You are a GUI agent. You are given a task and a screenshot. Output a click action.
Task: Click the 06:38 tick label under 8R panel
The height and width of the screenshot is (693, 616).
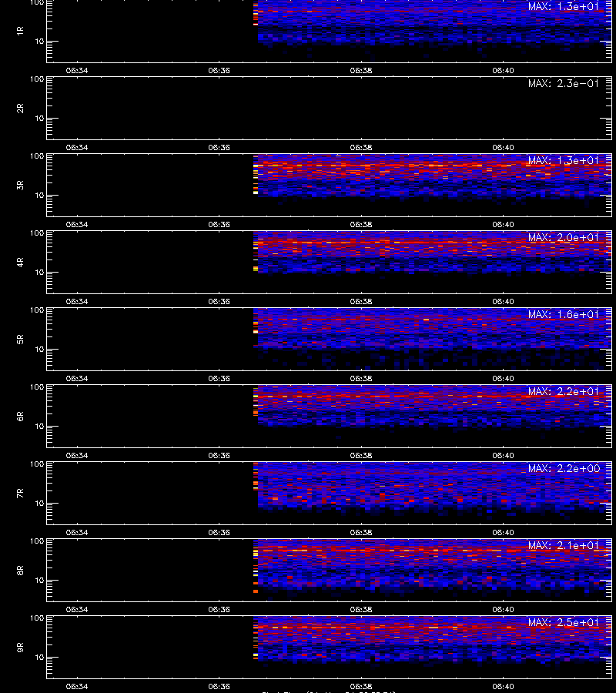click(x=361, y=609)
